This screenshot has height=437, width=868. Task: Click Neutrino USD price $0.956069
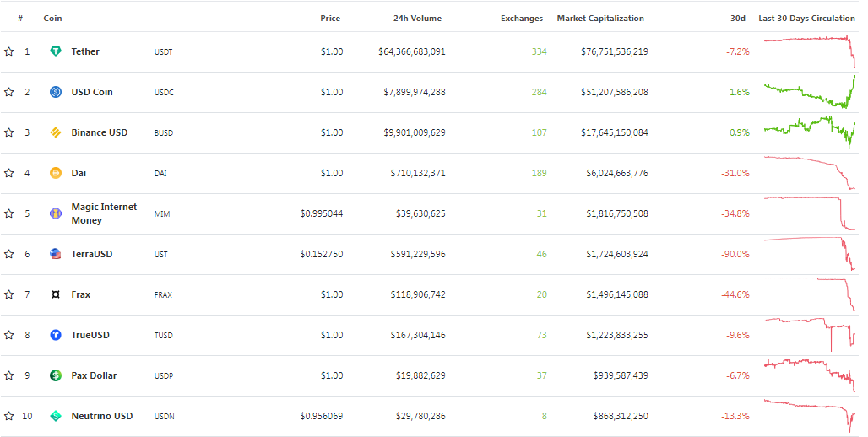(322, 416)
